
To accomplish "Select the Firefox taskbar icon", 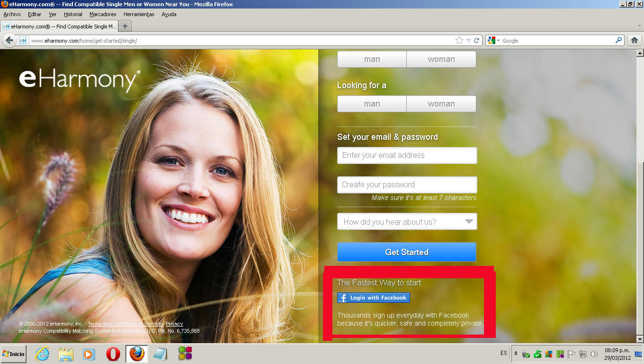I will 137,354.
